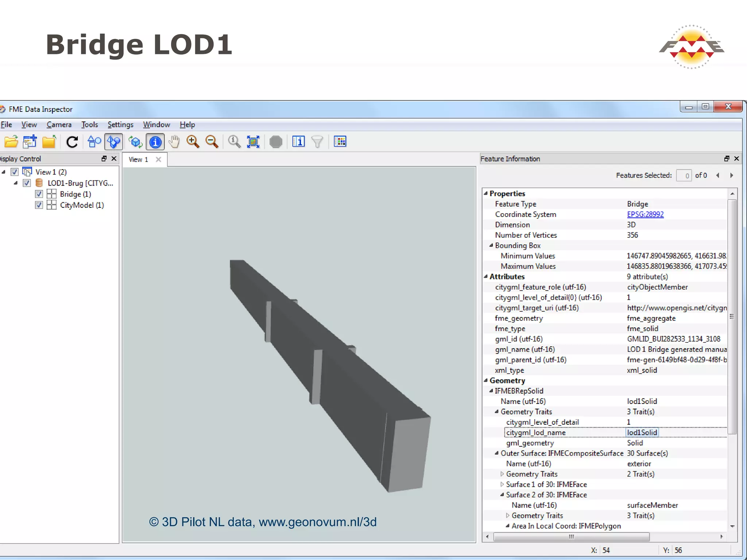Select the xml_type attribute row
This screenshot has width=747, height=560.
click(605, 370)
